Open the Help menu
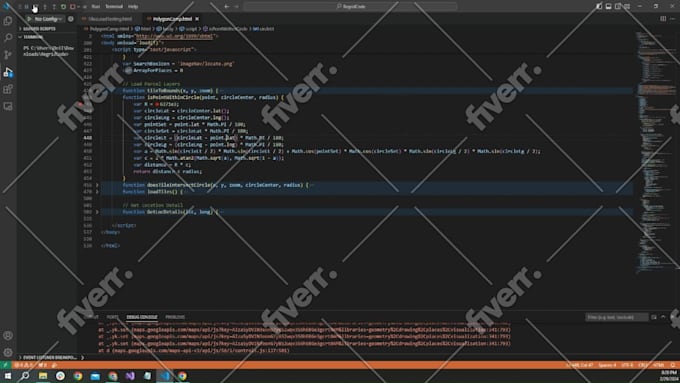Image resolution: width=680 pixels, height=383 pixels. (x=133, y=7)
